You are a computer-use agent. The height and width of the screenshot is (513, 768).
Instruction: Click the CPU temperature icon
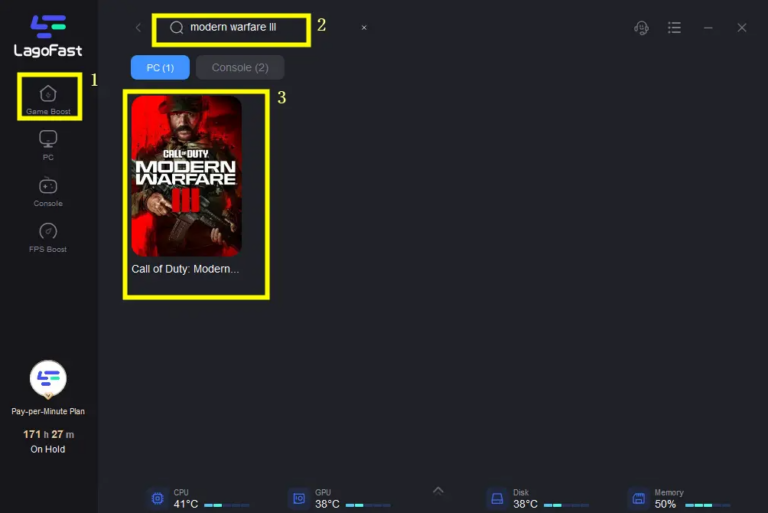(157, 498)
